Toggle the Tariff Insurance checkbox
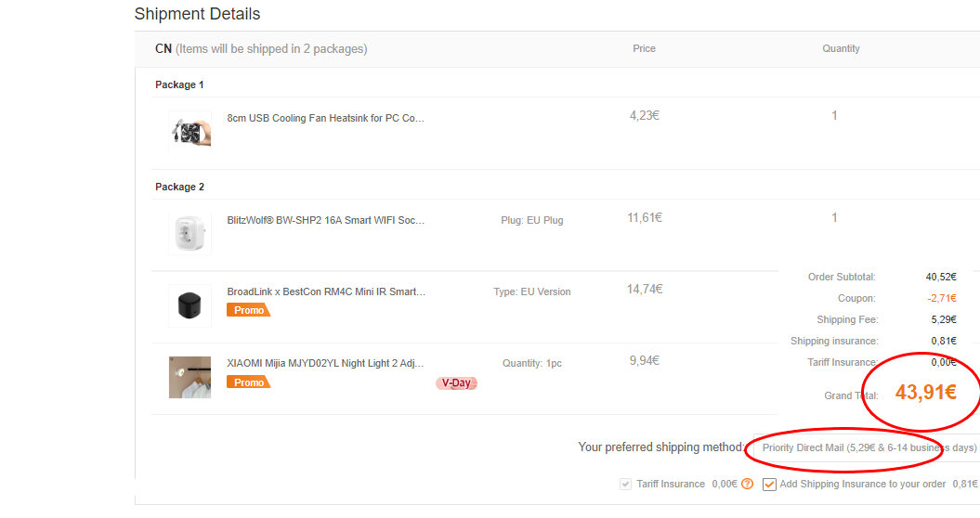 [x=625, y=485]
